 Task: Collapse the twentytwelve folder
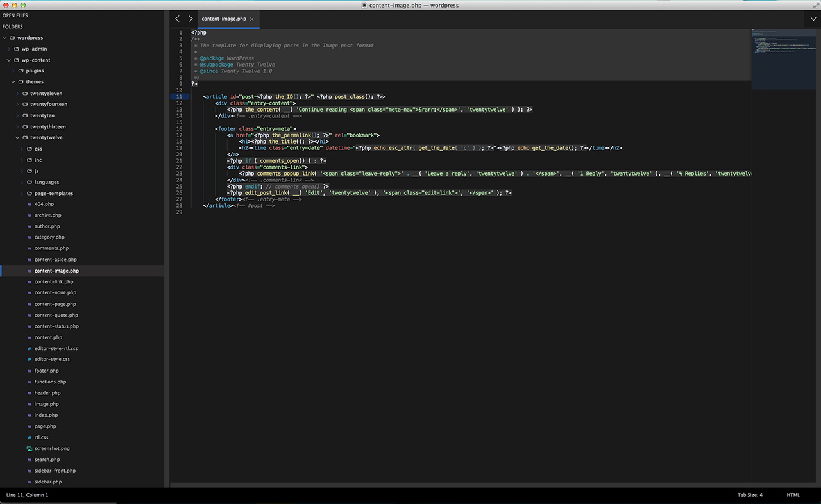coord(17,137)
